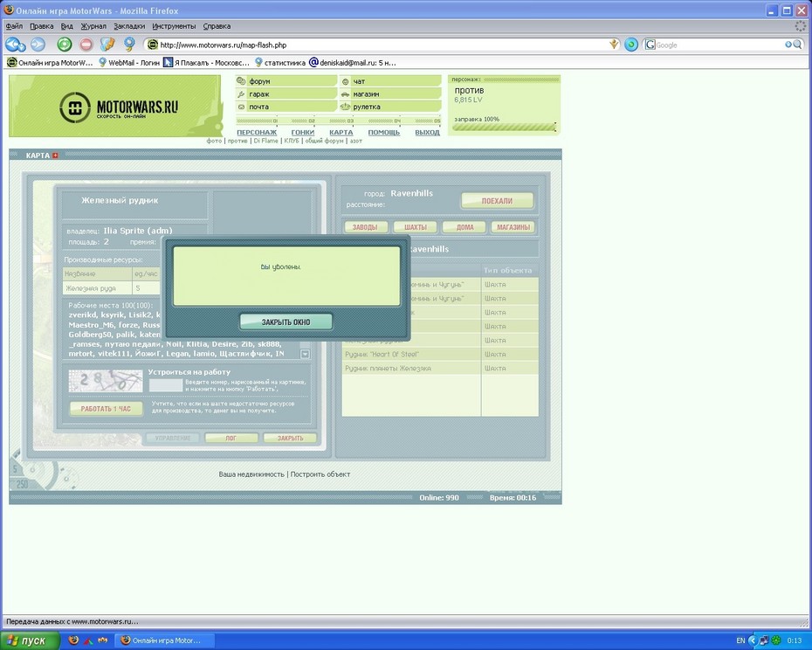The height and width of the screenshot is (650, 812).
Task: Click the МАГАЗИНЫ filter button
Action: pos(513,227)
